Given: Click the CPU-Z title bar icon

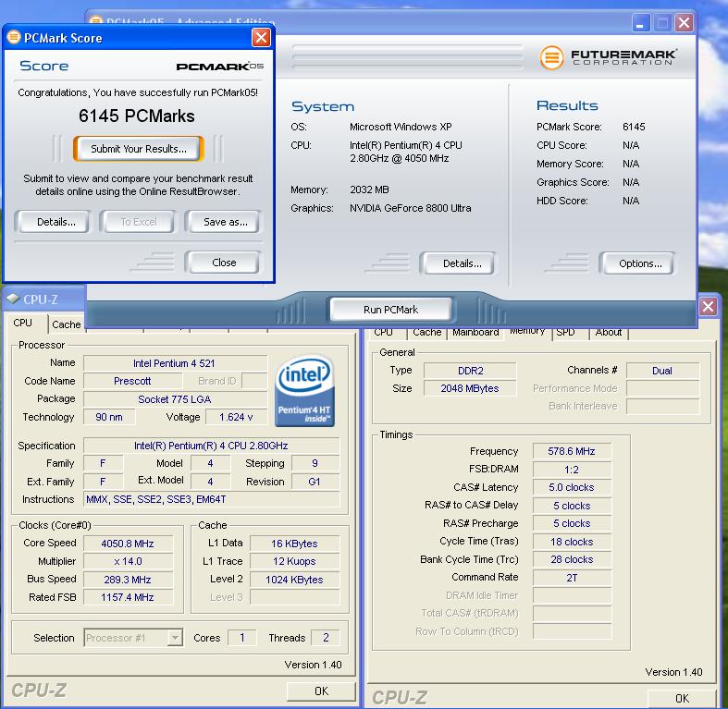Looking at the screenshot, I should pyautogui.click(x=13, y=299).
